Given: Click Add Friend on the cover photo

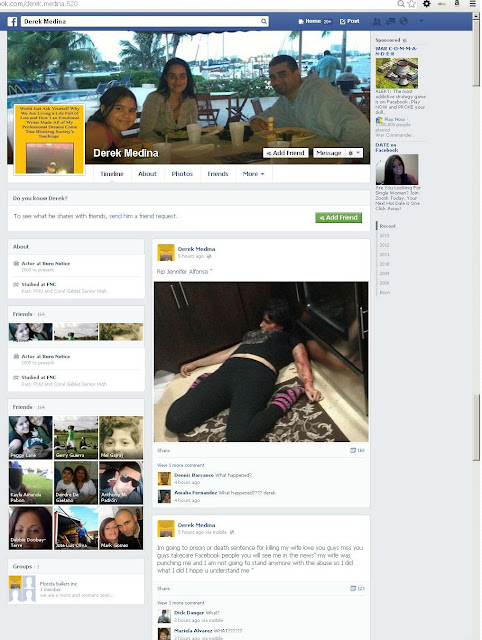Looking at the screenshot, I should (285, 153).
